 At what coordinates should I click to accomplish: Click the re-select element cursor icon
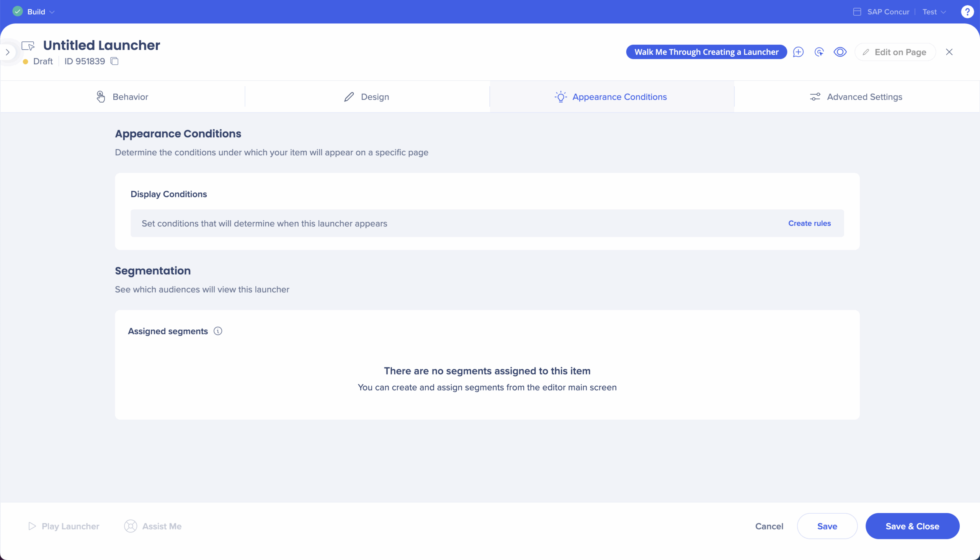coord(819,52)
